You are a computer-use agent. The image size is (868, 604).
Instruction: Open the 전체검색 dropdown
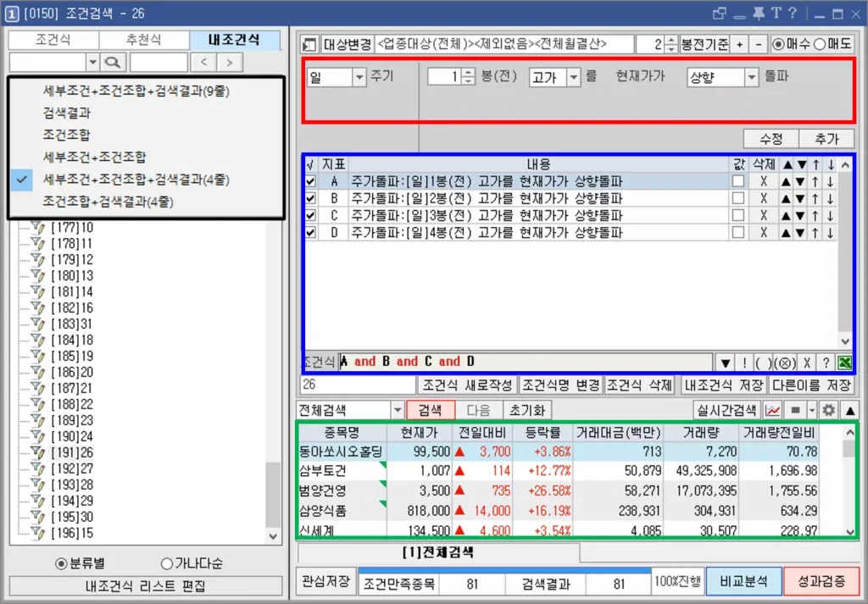tap(398, 410)
